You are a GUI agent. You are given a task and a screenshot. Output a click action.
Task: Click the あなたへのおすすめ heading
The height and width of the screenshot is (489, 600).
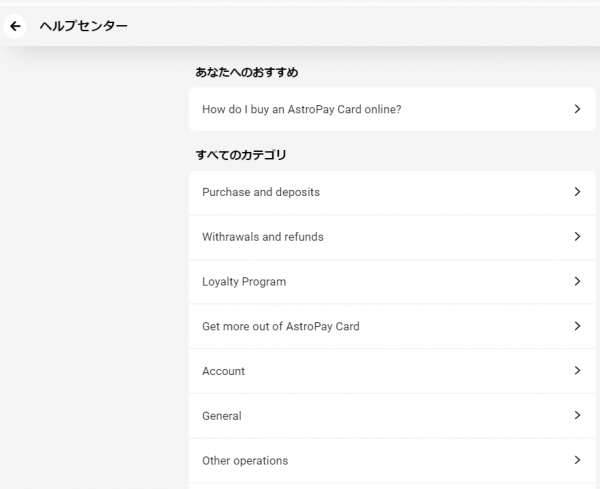click(247, 72)
